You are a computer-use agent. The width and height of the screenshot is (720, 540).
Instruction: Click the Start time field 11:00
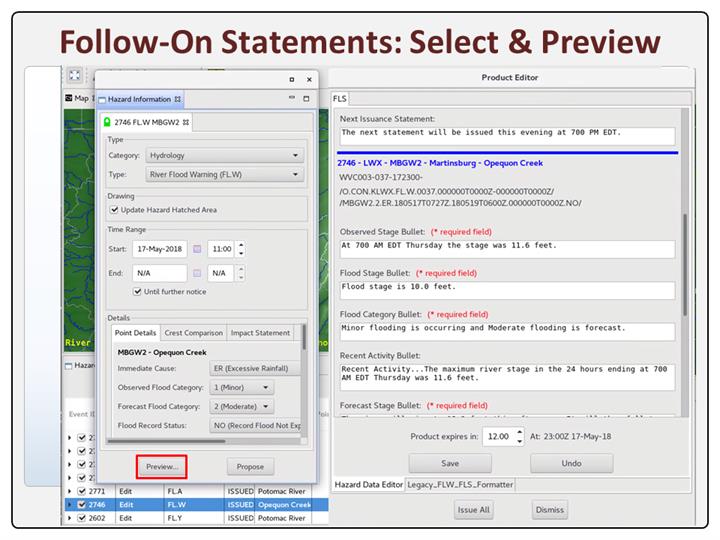pos(222,249)
